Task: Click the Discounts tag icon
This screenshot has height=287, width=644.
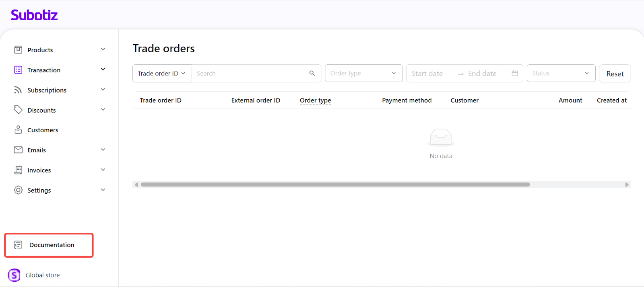Action: pyautogui.click(x=18, y=110)
